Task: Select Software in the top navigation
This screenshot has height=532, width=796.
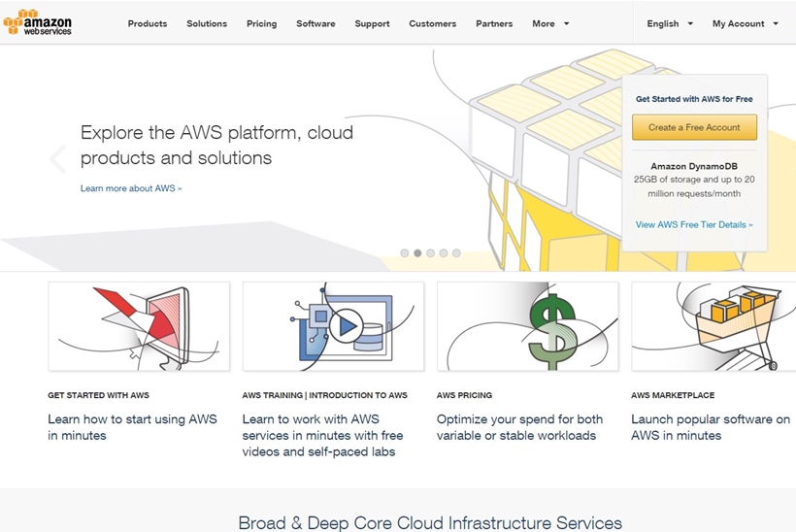Action: tap(315, 23)
